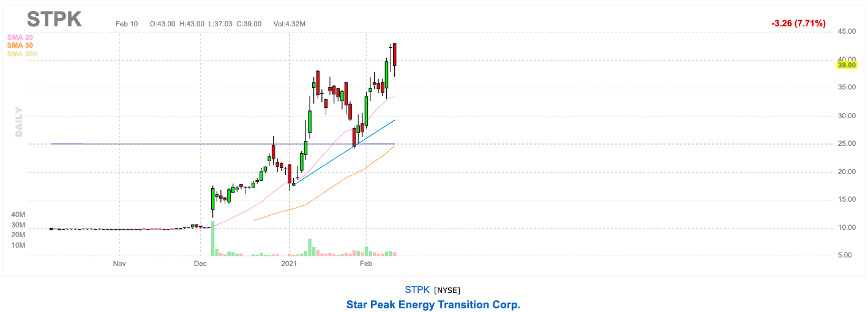868x312 pixels.
Task: Click the 10.00 price axis label
Action: pyautogui.click(x=847, y=228)
